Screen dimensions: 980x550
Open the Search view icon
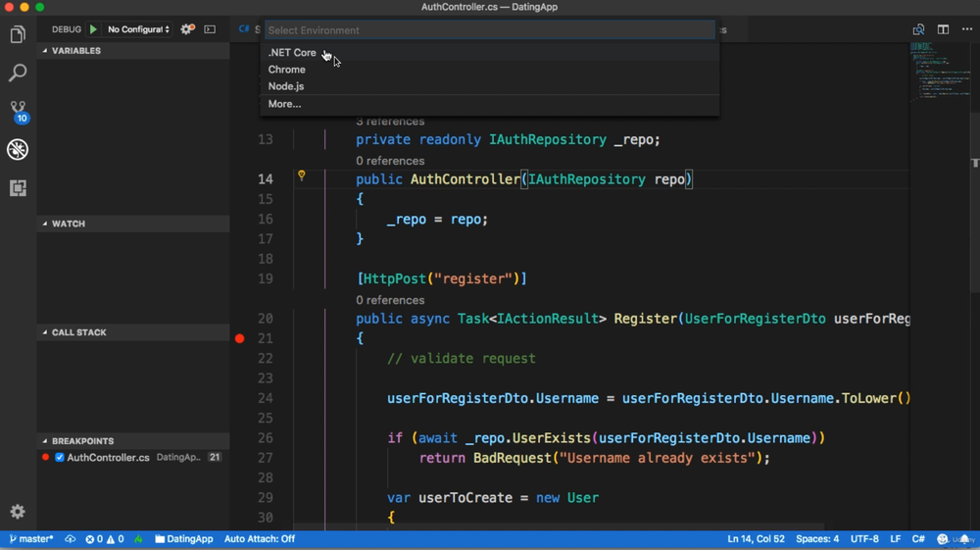point(18,73)
